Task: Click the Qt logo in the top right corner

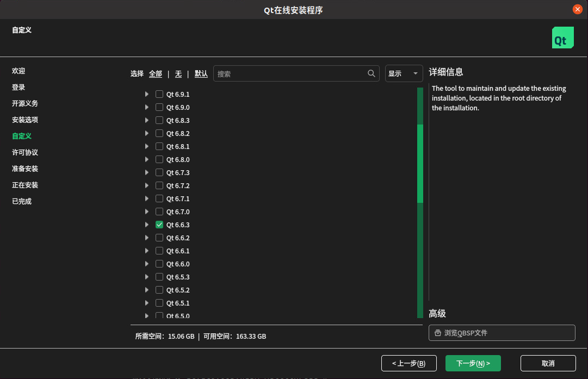Action: click(x=563, y=37)
